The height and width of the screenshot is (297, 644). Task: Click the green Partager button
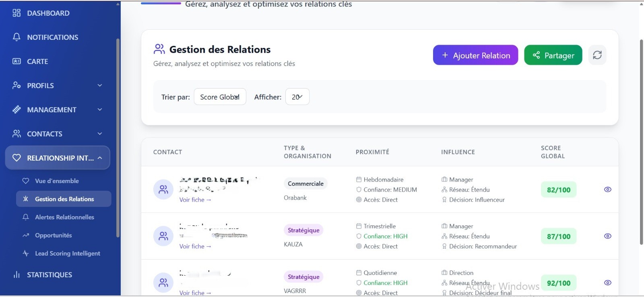[553, 55]
